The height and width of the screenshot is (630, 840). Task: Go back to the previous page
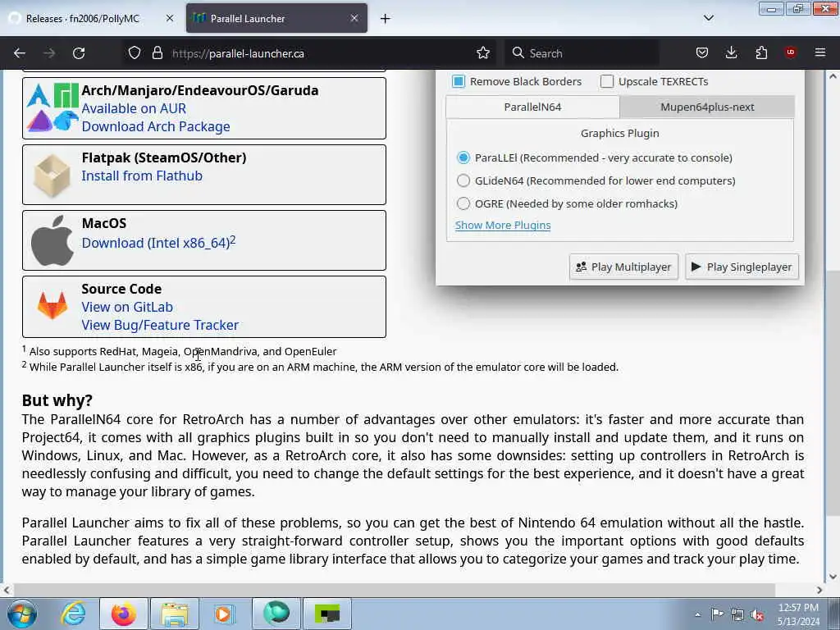tap(20, 53)
